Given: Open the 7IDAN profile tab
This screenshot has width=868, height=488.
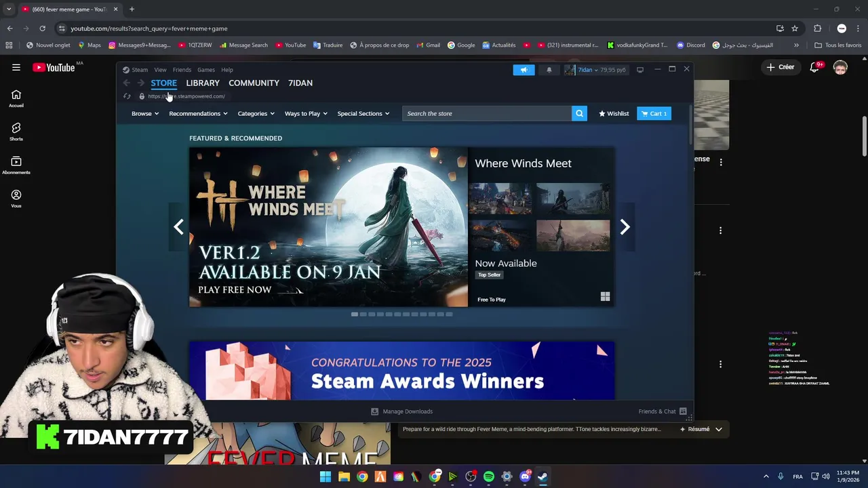Looking at the screenshot, I should pos(300,83).
